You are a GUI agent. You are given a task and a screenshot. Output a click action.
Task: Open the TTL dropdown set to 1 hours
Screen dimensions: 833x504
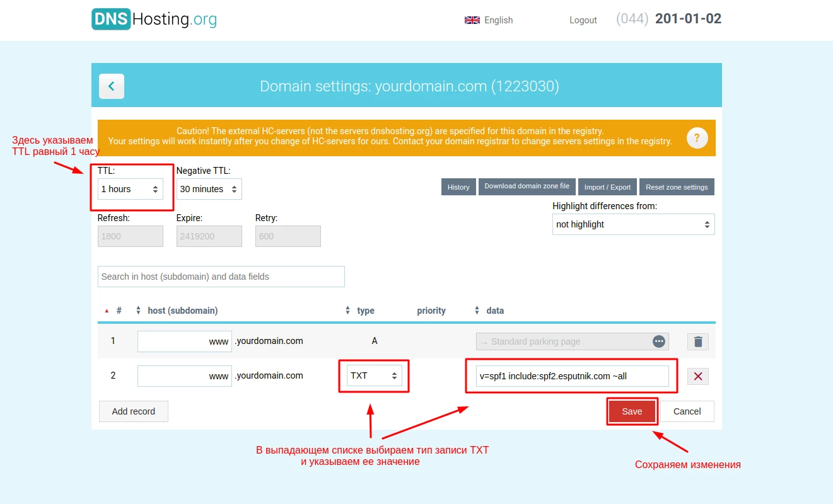(x=130, y=189)
